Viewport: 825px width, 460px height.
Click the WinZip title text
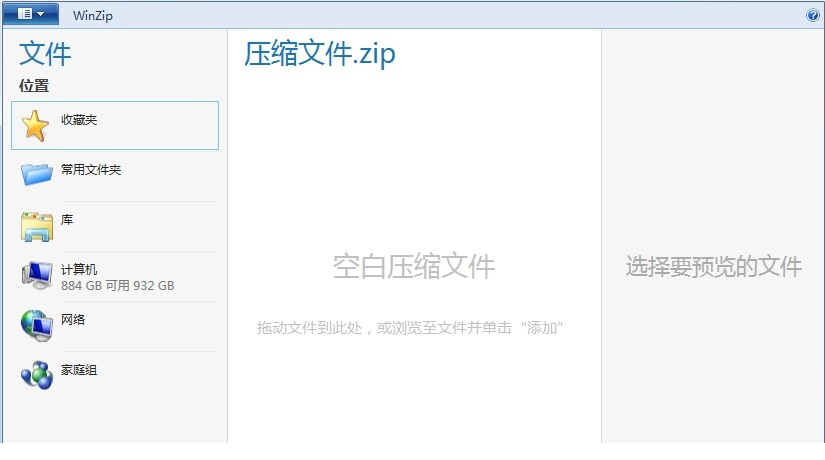tap(93, 15)
